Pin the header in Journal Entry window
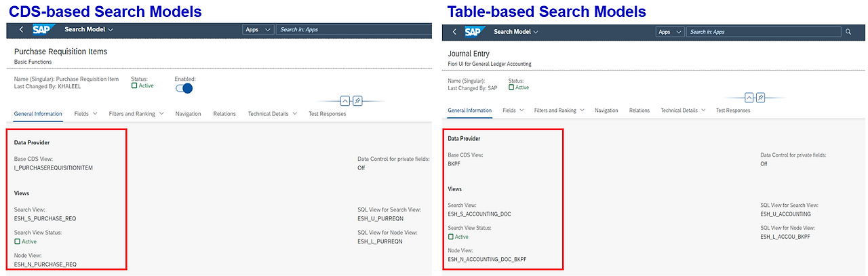Viewport: 868px width, 276px height. pos(761,98)
